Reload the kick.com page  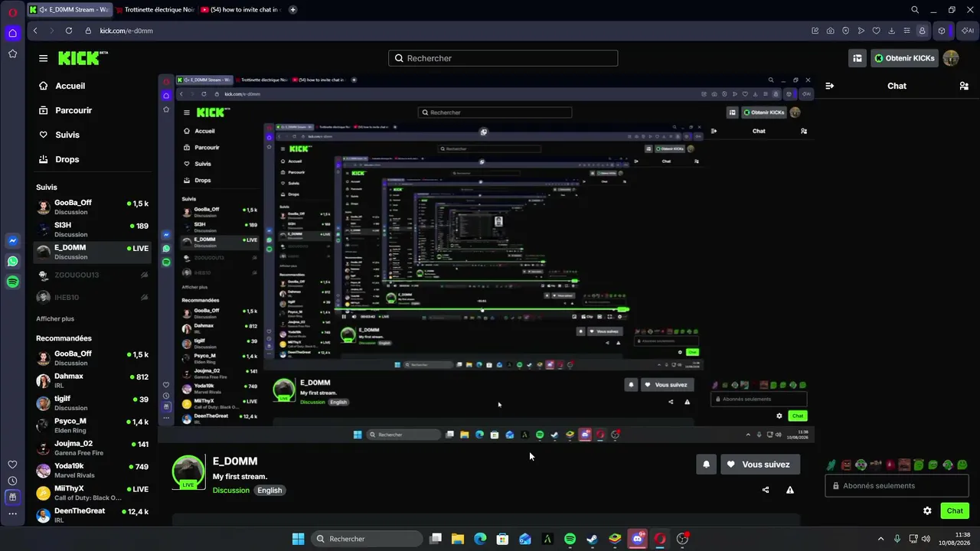pos(69,31)
